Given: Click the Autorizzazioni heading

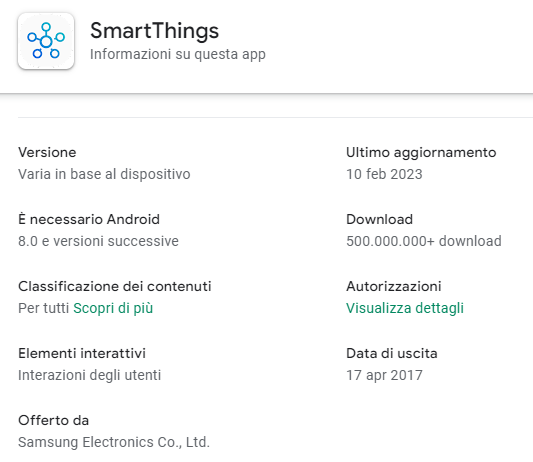Looking at the screenshot, I should [x=394, y=286].
